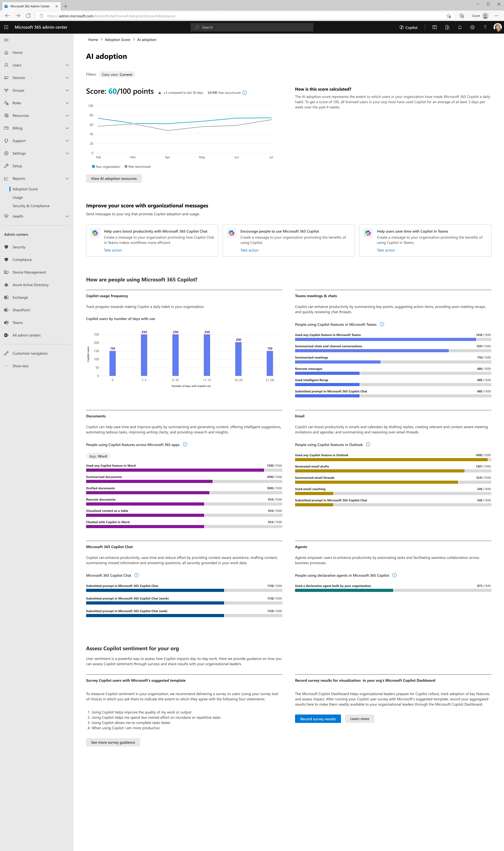Click the Drafted documents progress bar
504x851 pixels.
tap(184, 493)
